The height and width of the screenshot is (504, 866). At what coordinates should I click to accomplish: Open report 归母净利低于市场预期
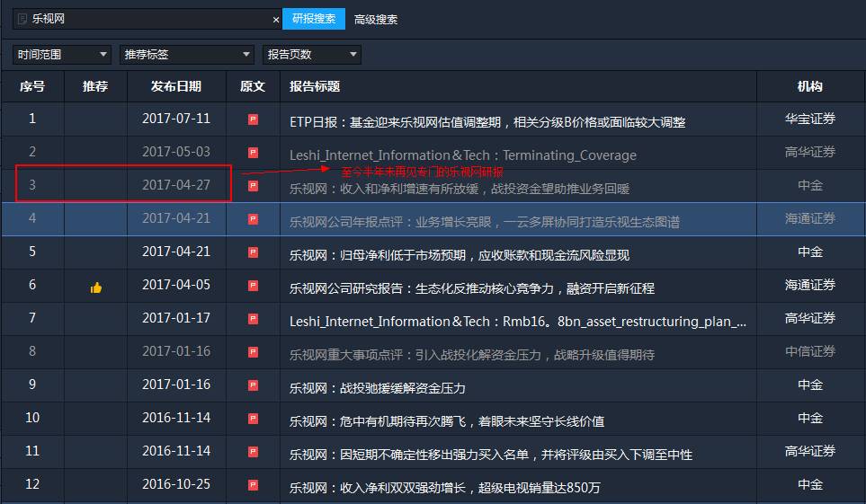(460, 255)
